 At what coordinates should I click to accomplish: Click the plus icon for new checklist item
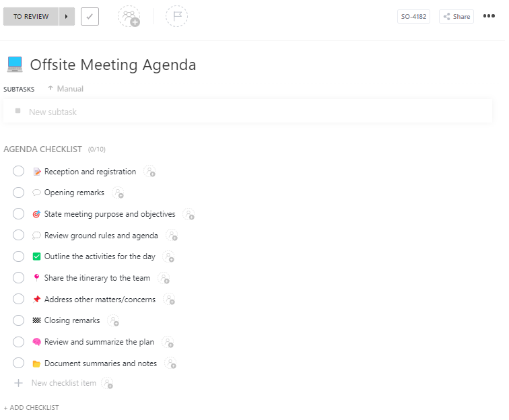pyautogui.click(x=18, y=383)
